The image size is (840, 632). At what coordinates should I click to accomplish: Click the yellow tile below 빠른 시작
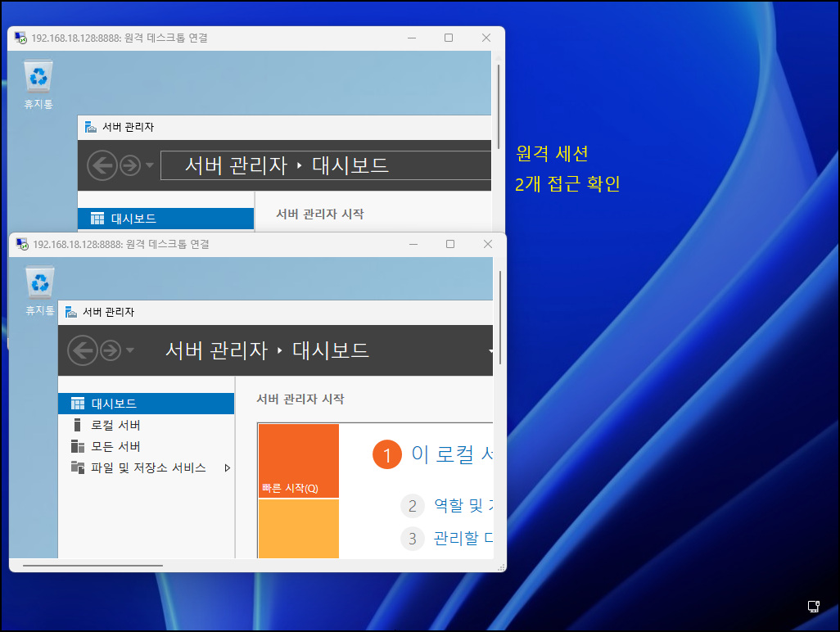pyautogui.click(x=298, y=529)
